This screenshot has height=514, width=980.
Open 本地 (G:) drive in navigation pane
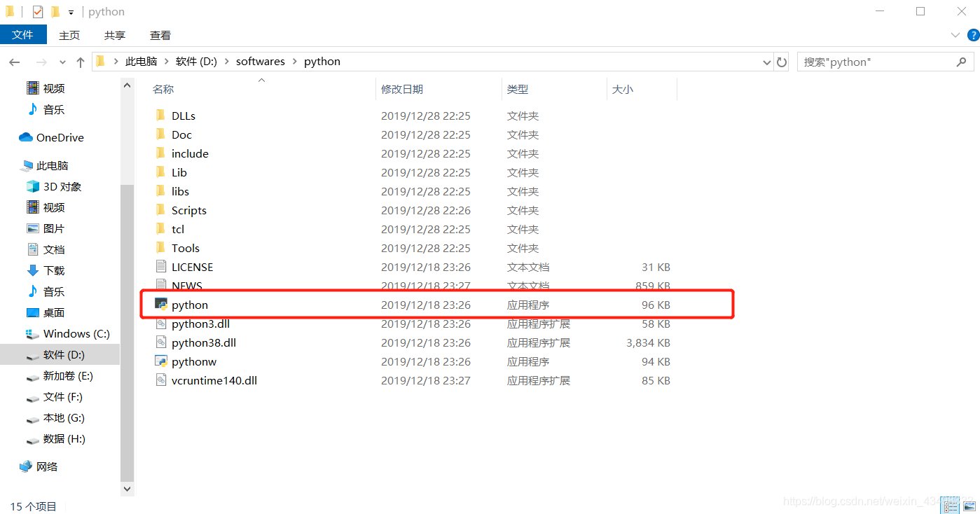pyautogui.click(x=64, y=417)
